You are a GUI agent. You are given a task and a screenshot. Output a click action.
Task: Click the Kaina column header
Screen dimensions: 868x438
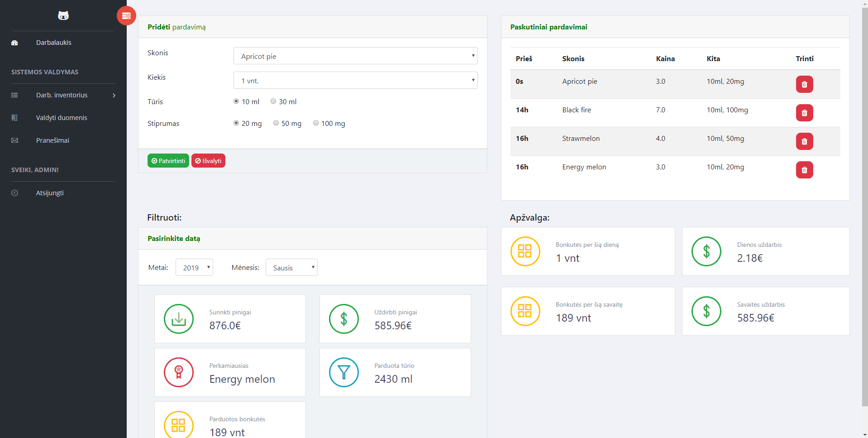(x=665, y=59)
